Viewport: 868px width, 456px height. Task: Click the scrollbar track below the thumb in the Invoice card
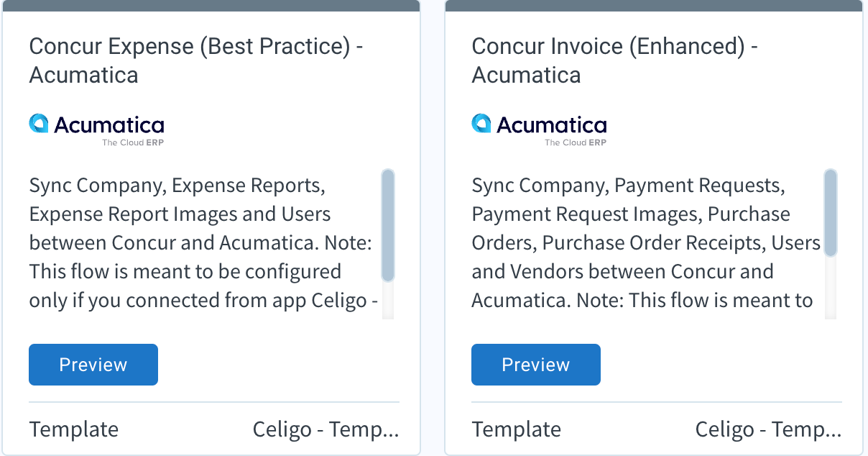(x=831, y=288)
